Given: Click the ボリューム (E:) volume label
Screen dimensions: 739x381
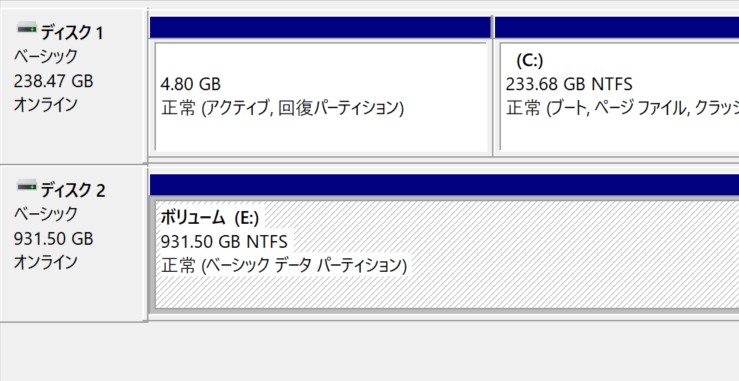Looking at the screenshot, I should point(210,217).
